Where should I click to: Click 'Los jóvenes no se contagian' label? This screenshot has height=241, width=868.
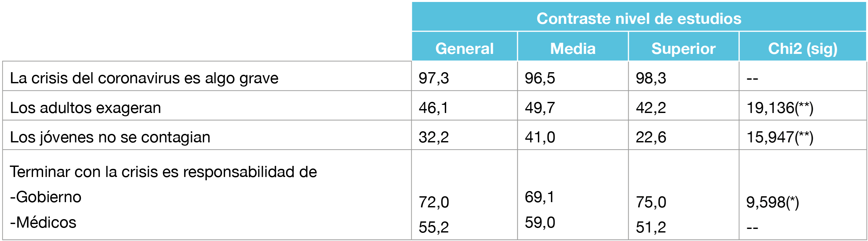click(x=110, y=137)
